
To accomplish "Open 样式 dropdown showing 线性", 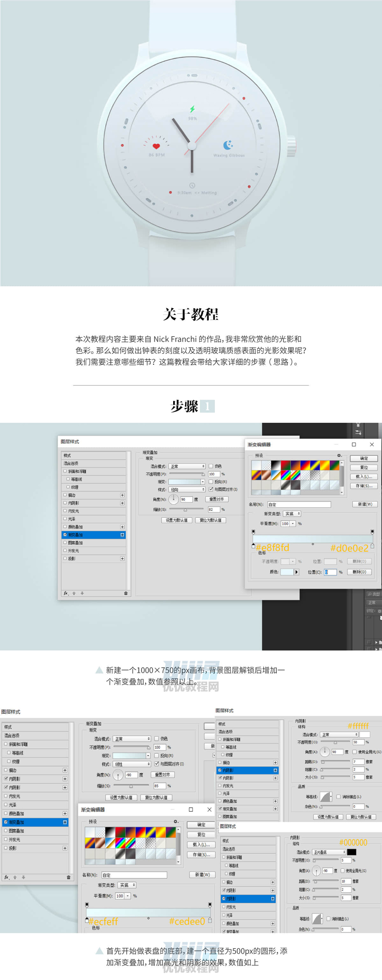I will point(132,764).
